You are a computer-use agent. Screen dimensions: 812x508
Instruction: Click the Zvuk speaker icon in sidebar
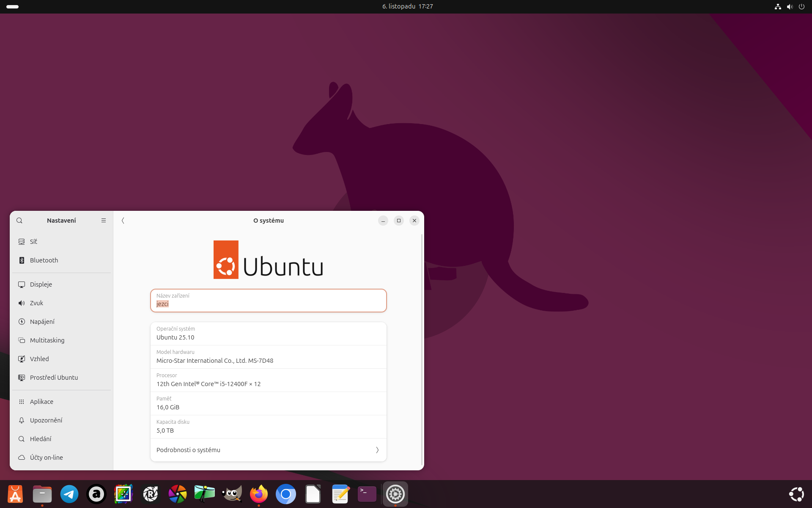pos(22,303)
